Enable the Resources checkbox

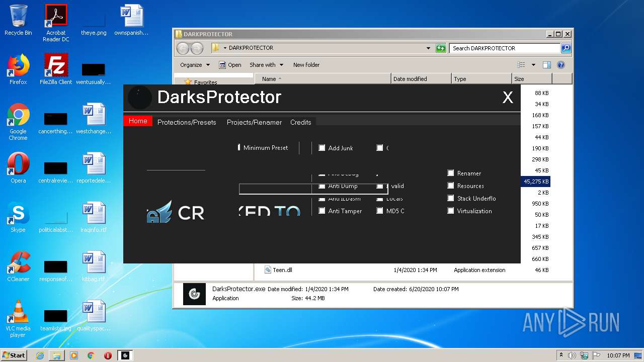pos(451,186)
